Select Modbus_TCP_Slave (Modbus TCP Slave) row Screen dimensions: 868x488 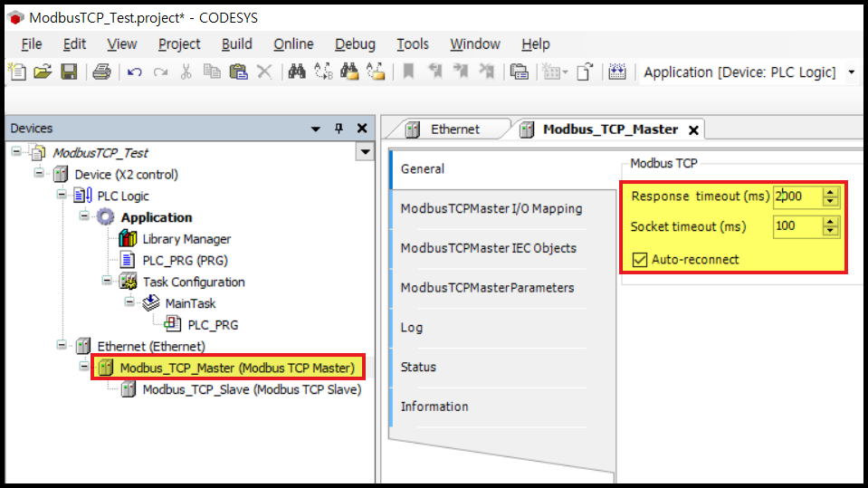[252, 389]
